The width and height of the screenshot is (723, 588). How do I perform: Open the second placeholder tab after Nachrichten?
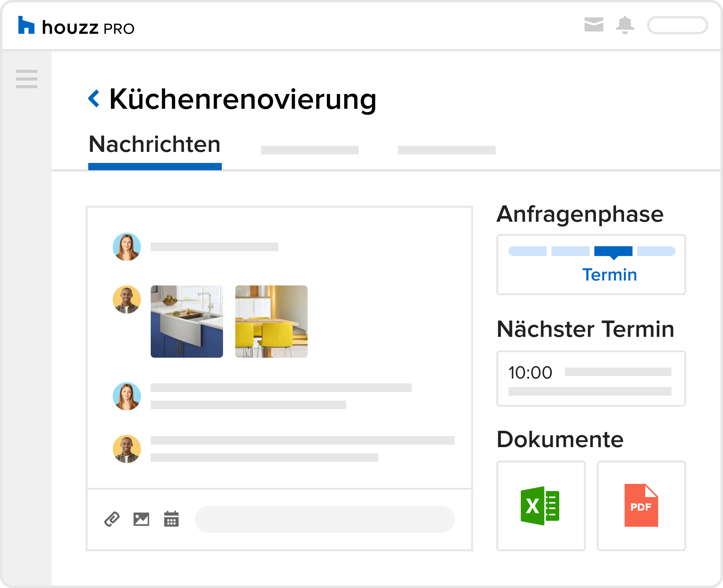pyautogui.click(x=310, y=150)
